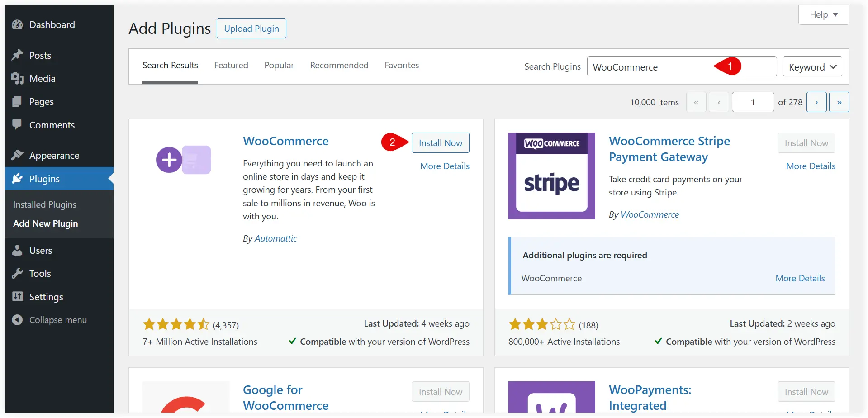Open the WooCommerce author link under Stripe

tap(650, 214)
